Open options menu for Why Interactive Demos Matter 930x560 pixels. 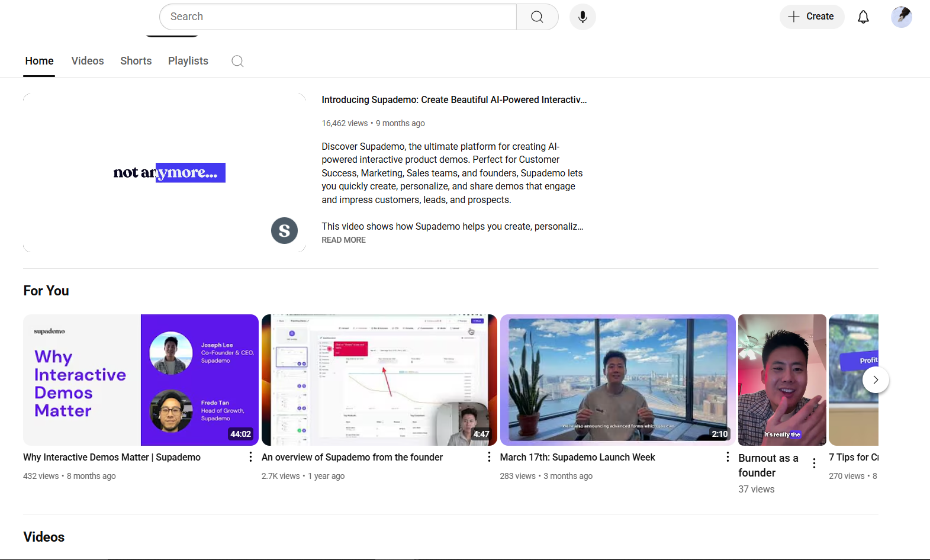(x=250, y=457)
